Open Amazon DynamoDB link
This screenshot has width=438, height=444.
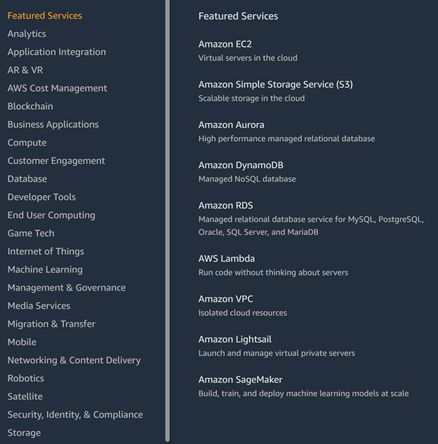click(241, 165)
